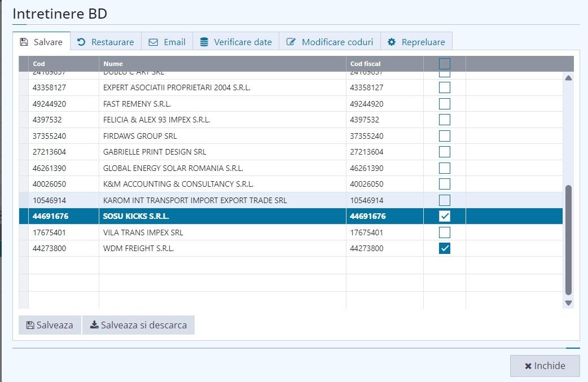Image resolution: width=588 pixels, height=382 pixels.
Task: Click the Salveaza si descarca button
Action: pyautogui.click(x=138, y=325)
